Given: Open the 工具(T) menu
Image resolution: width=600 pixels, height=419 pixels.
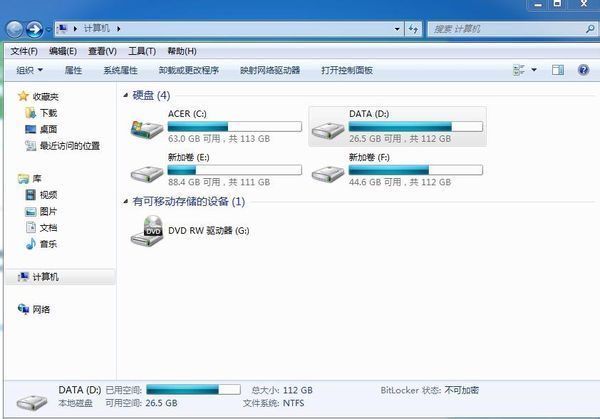Looking at the screenshot, I should tap(142, 51).
